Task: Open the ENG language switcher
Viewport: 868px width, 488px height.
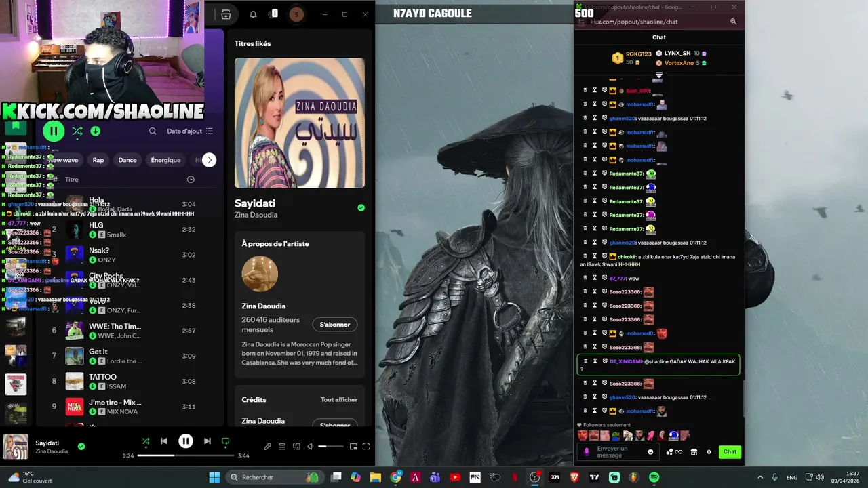Action: click(792, 478)
